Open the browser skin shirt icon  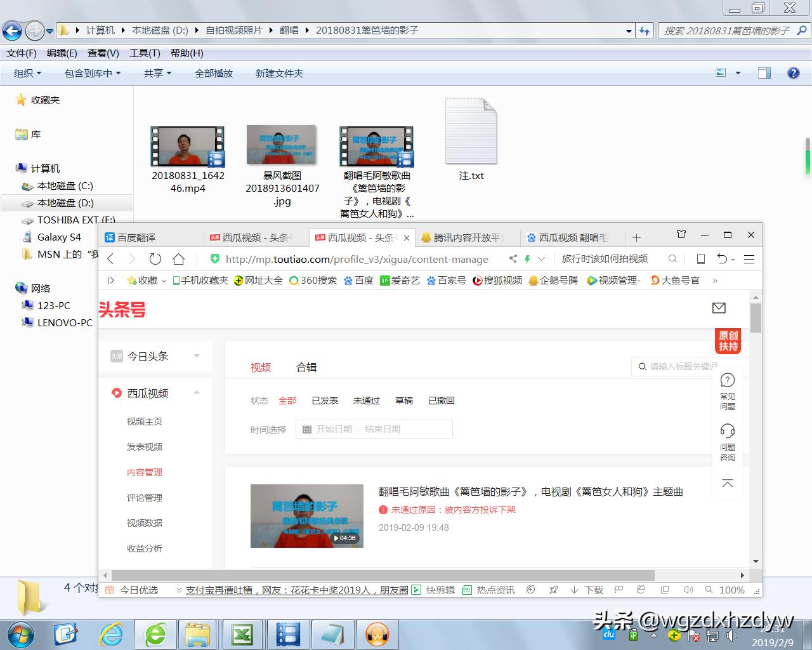coord(681,235)
